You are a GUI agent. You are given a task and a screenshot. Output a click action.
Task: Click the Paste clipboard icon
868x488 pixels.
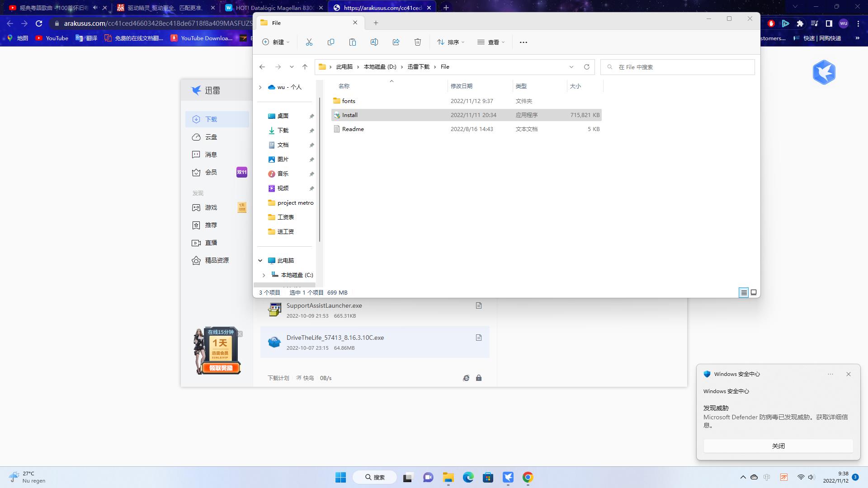click(353, 42)
